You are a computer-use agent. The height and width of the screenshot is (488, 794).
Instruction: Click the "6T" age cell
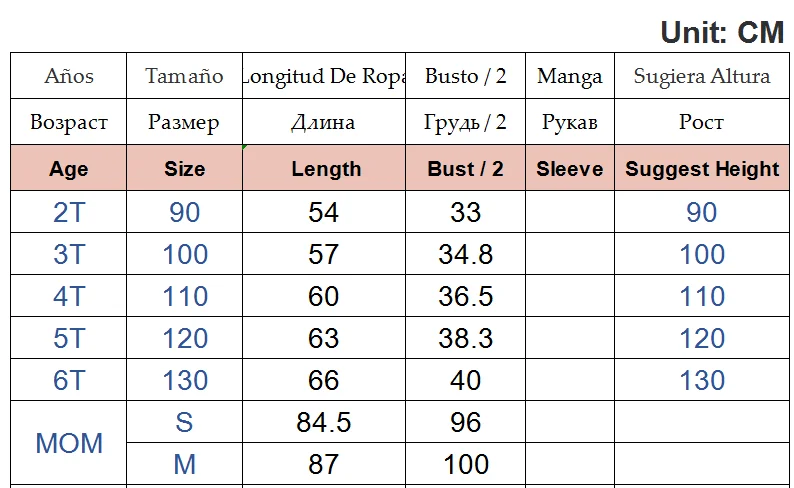tap(68, 380)
